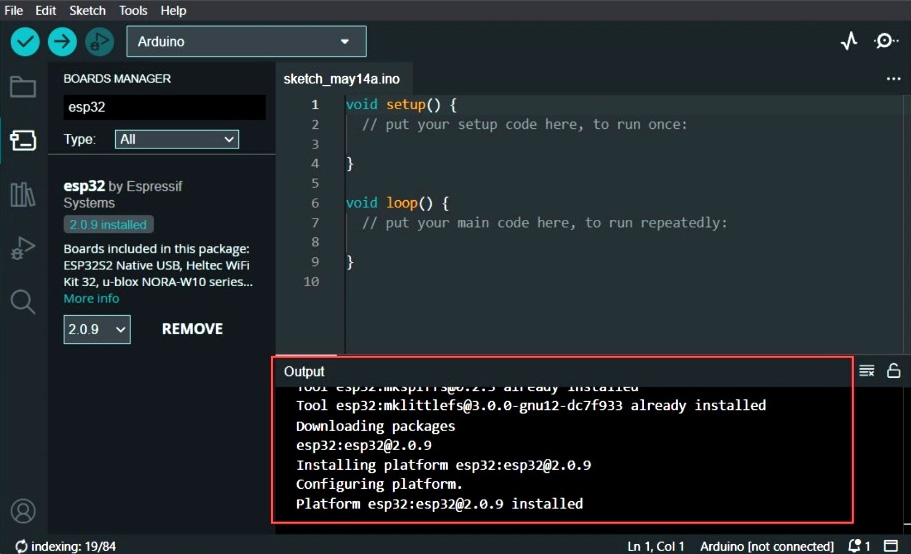The height and width of the screenshot is (554, 911).
Task: Click the boards search field containing esp32
Action: pyautogui.click(x=164, y=107)
